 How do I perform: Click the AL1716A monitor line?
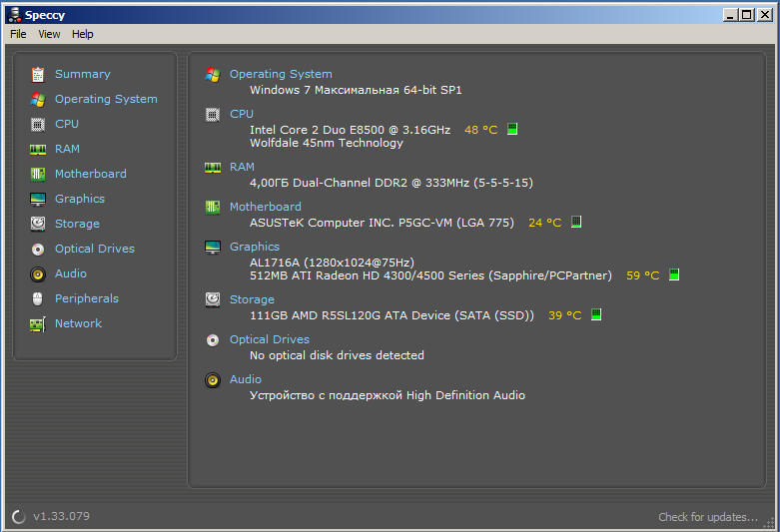[x=332, y=263]
